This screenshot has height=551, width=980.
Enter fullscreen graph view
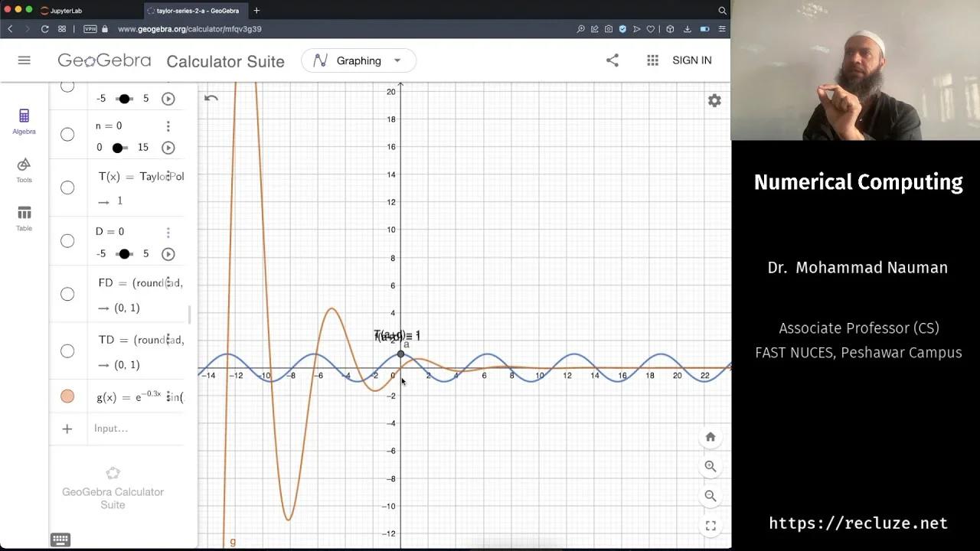pyautogui.click(x=710, y=526)
